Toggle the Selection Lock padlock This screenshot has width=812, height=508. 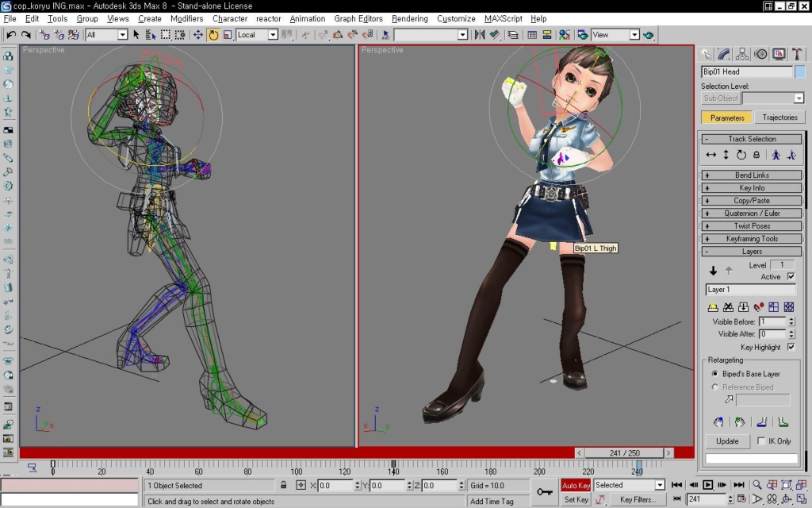283,485
